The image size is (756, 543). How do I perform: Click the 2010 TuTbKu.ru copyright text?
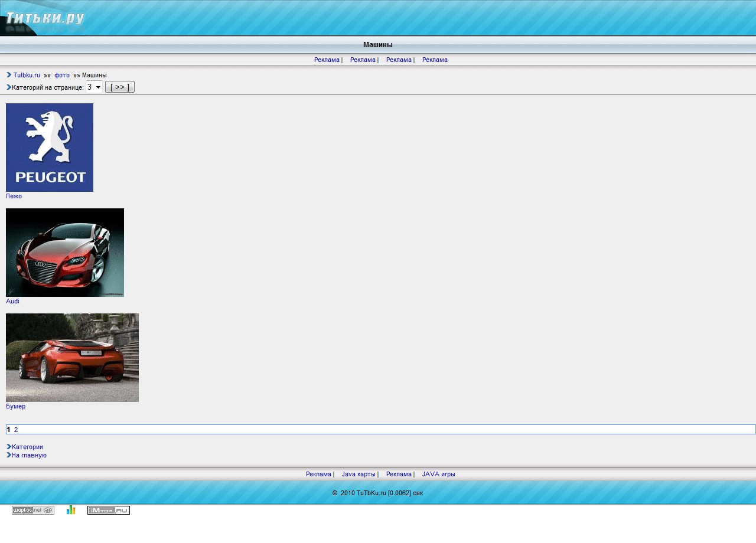click(x=377, y=493)
